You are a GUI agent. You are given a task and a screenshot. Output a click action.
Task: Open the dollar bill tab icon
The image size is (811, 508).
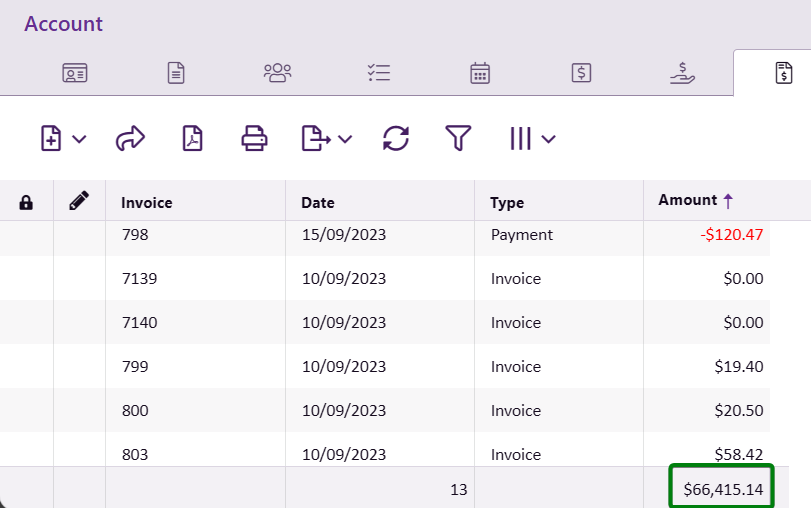point(581,72)
